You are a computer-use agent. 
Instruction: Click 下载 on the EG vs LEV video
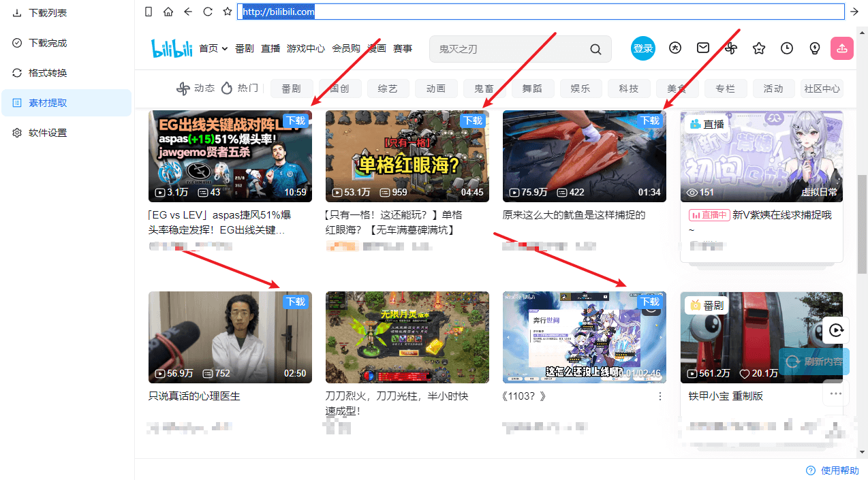pos(296,121)
